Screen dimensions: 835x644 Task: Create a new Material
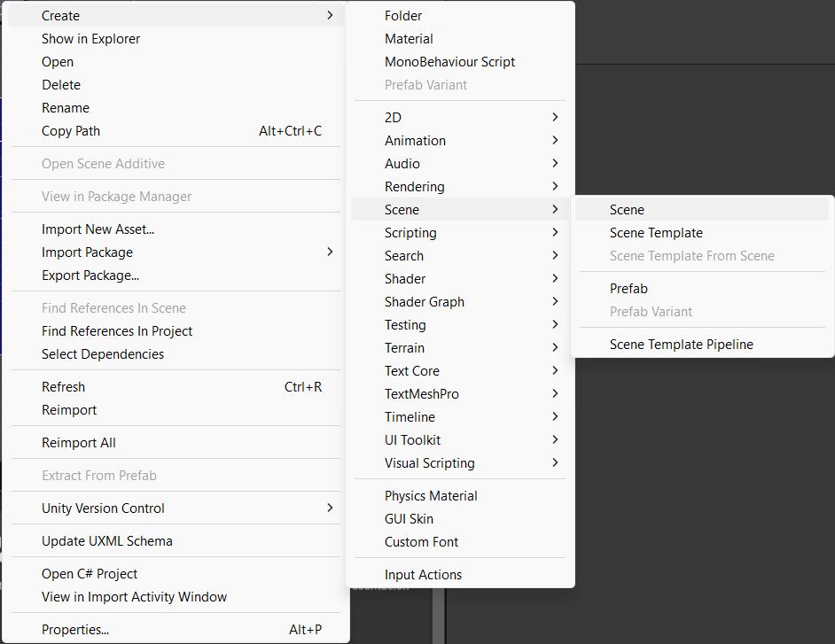tap(460, 39)
